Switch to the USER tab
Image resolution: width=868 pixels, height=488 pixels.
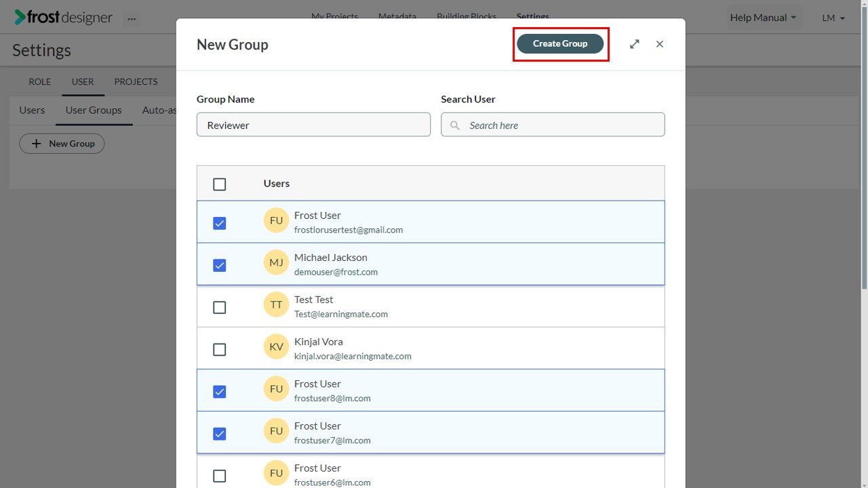pyautogui.click(x=83, y=81)
